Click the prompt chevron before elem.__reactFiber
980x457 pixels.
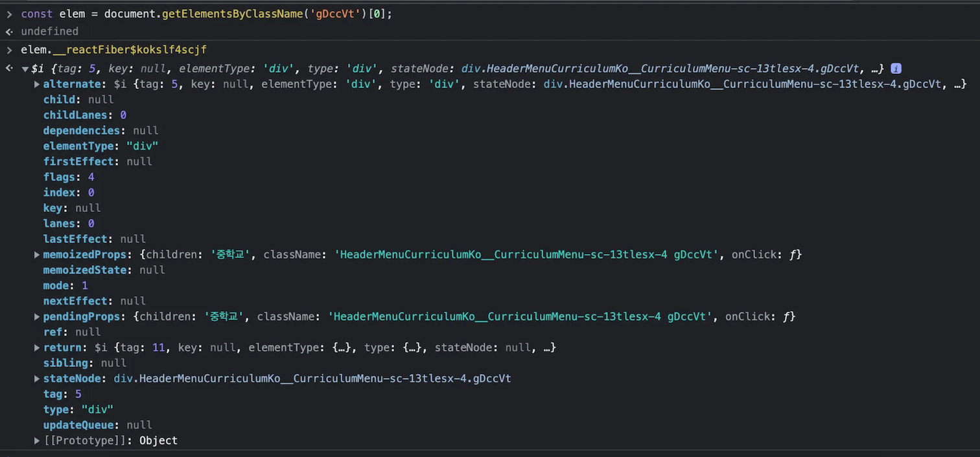9,50
